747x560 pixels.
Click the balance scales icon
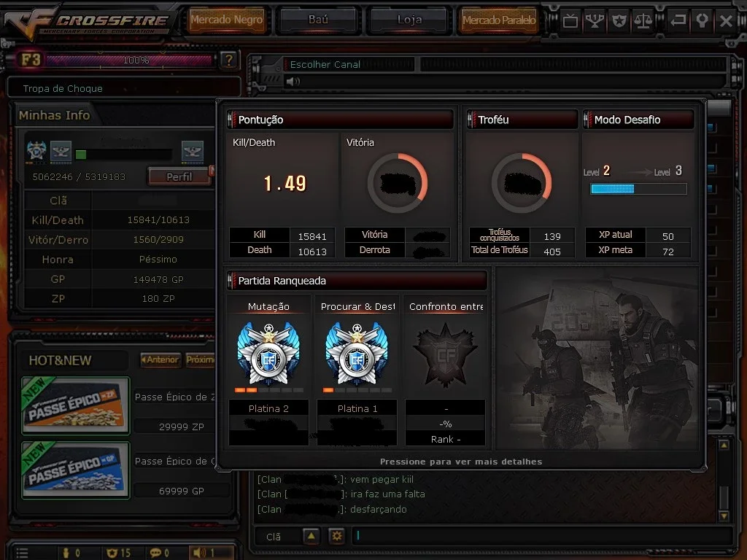click(x=643, y=21)
